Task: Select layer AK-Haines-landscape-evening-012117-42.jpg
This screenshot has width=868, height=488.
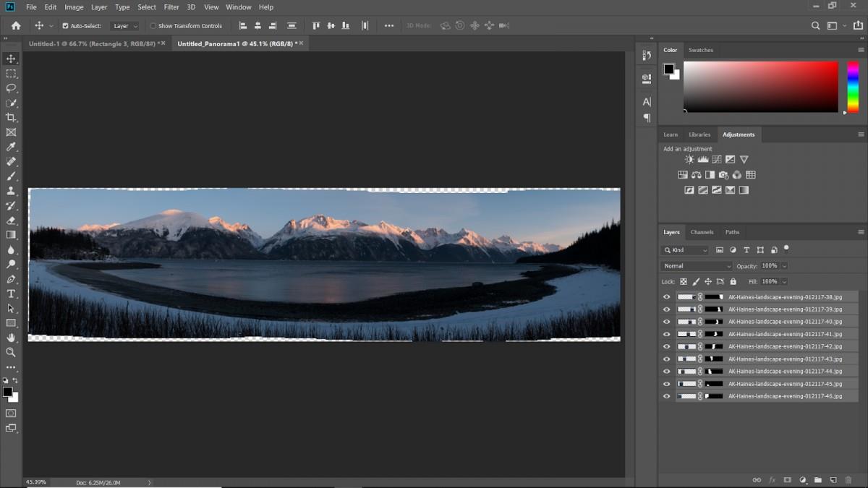Action: coord(785,346)
